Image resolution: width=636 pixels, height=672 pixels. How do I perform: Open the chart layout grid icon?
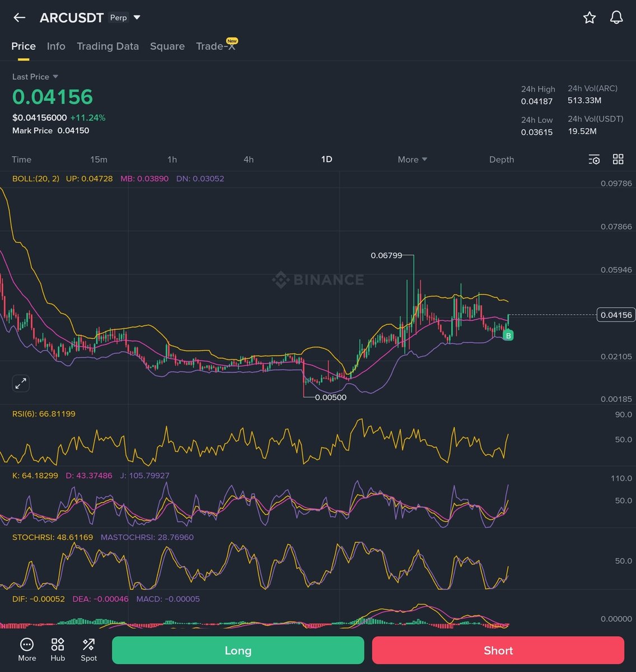click(618, 159)
